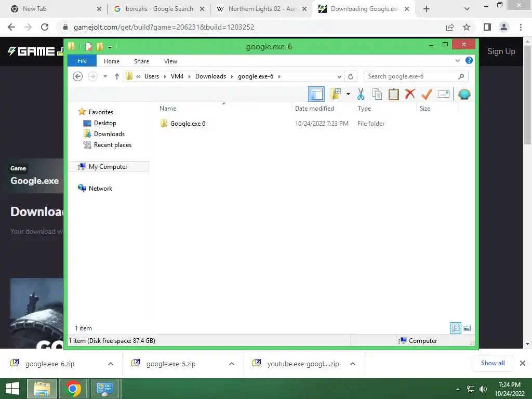Open the Home ribbon tab
The height and width of the screenshot is (399, 532).
(x=112, y=61)
